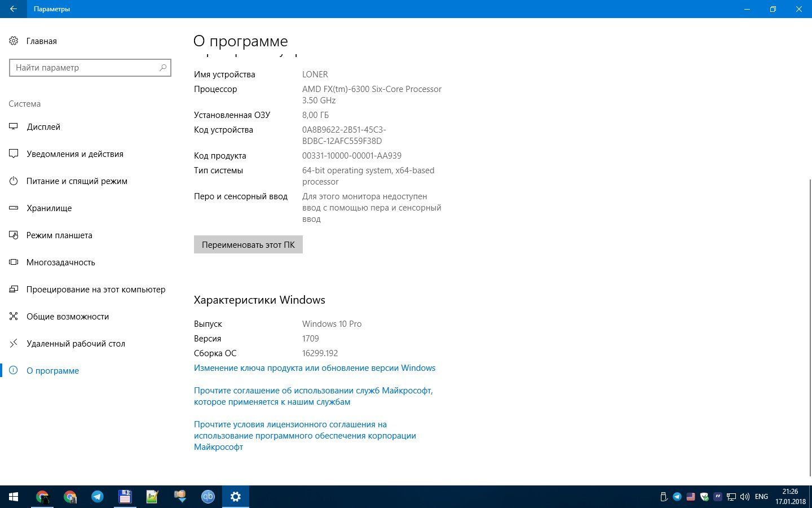
Task: Click the О программе page heading
Action: pos(241,41)
